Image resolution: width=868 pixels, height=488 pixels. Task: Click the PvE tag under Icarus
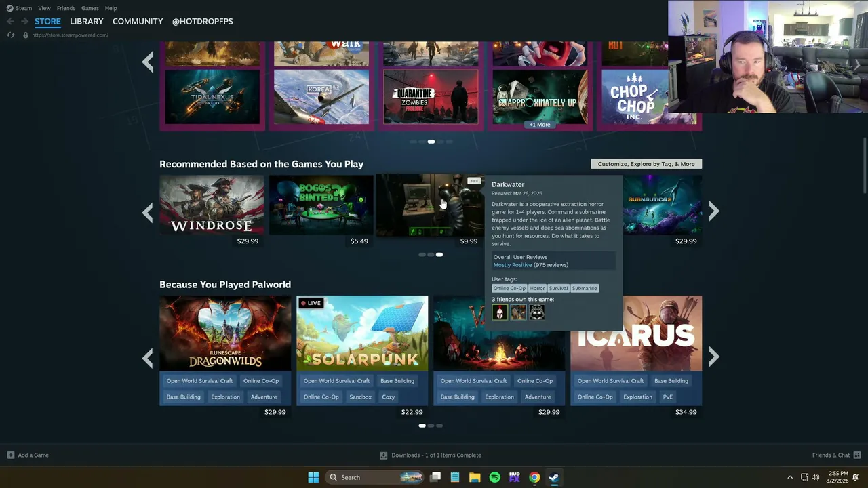pos(668,397)
